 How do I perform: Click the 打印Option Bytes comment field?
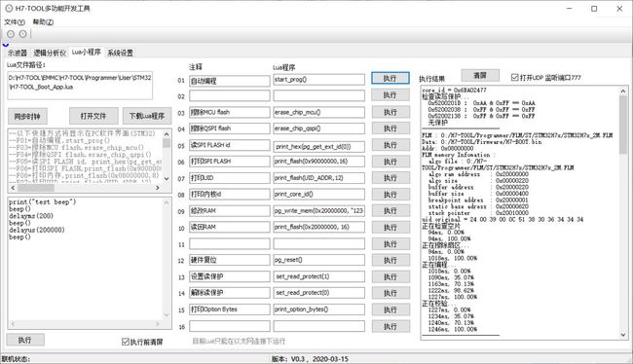tap(230, 309)
